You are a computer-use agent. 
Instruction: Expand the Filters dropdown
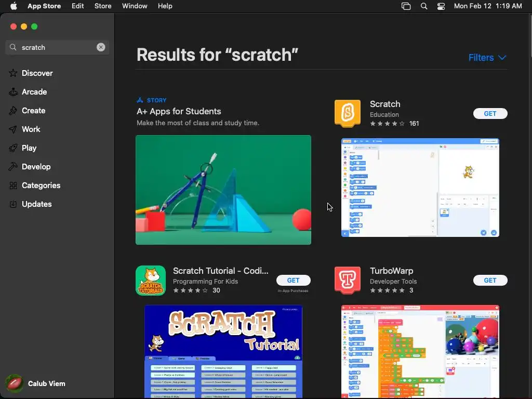tap(487, 58)
